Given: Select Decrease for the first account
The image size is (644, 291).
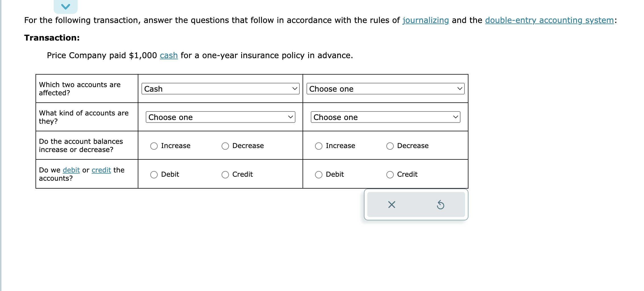Looking at the screenshot, I should tap(225, 146).
